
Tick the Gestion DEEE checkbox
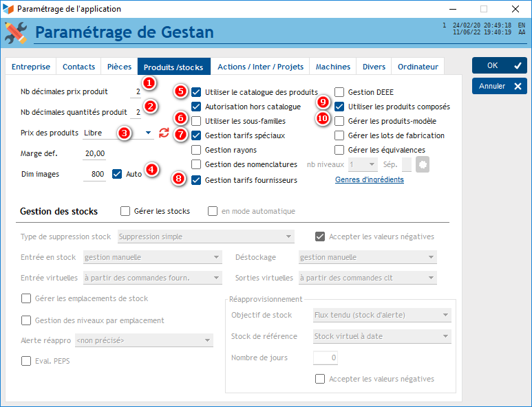click(339, 92)
